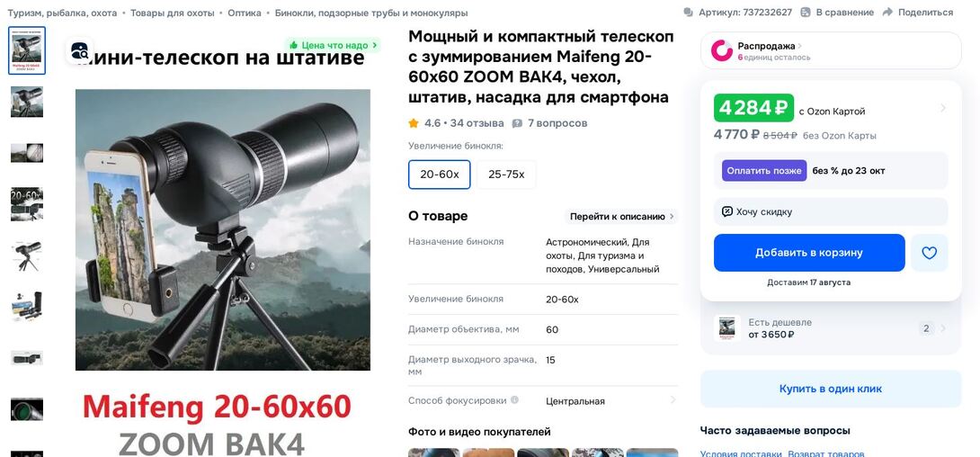Viewport: 980px width, 457px height.
Task: Click the compare icon next to В сравнение
Action: click(x=806, y=13)
